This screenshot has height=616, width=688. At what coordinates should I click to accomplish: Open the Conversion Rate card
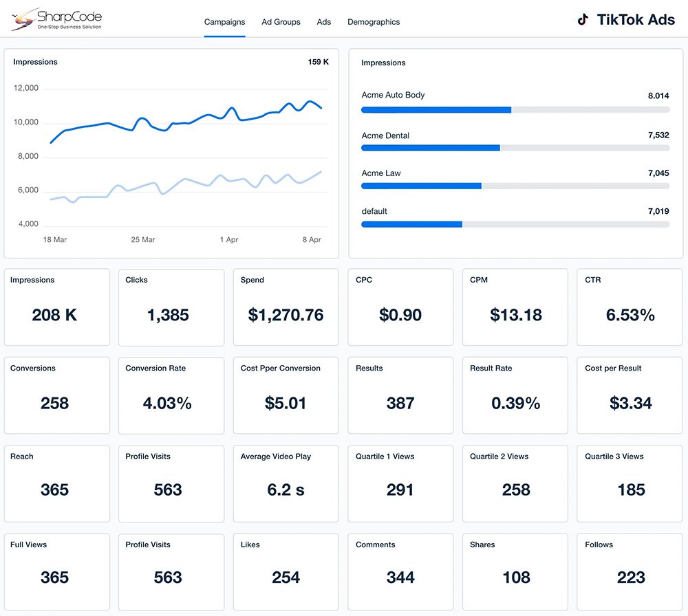(x=171, y=395)
